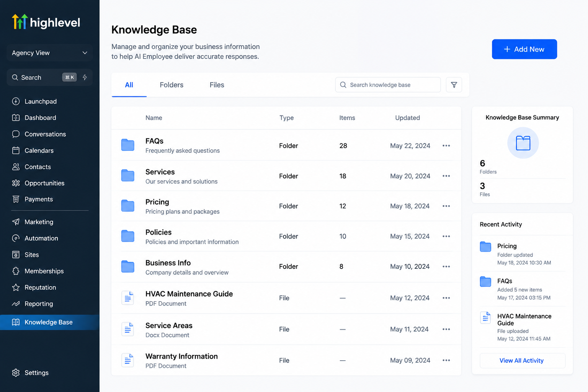Click the sidebar Search field
This screenshot has height=392, width=588.
[50, 77]
